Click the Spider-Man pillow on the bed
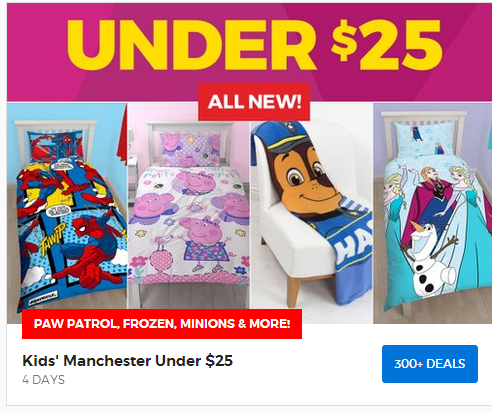 (x=56, y=147)
